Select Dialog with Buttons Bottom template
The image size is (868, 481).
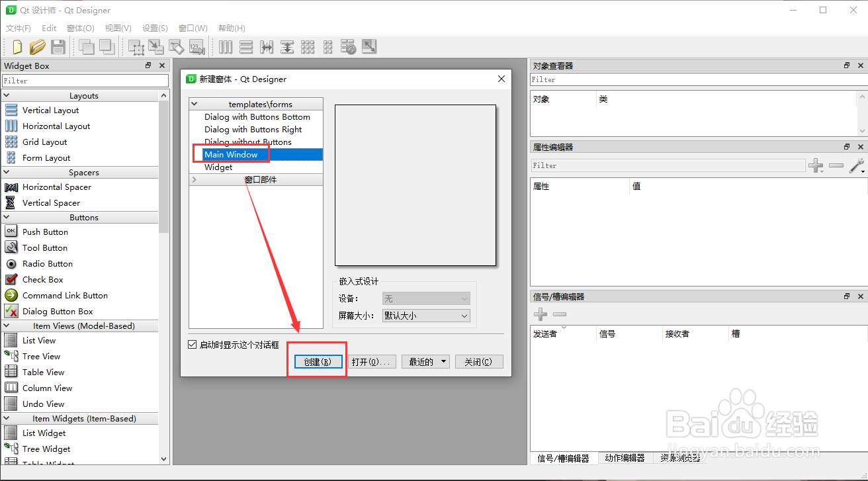[256, 117]
